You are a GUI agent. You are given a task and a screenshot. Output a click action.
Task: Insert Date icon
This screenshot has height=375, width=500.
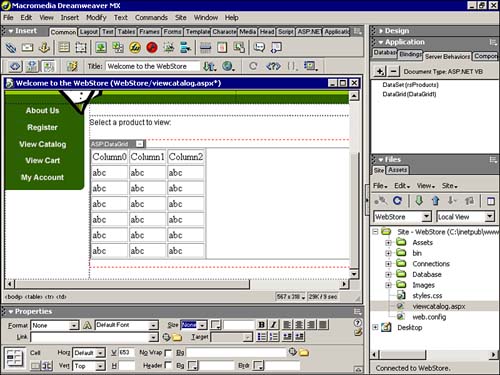point(222,48)
